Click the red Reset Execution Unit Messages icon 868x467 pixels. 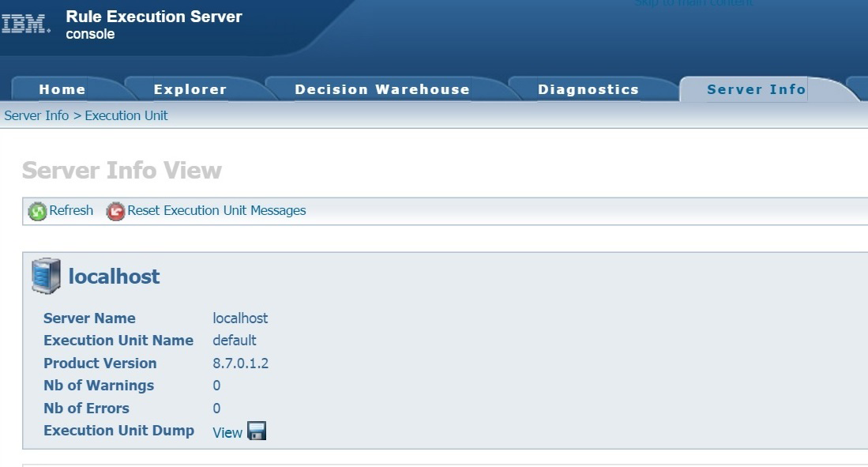[115, 212]
